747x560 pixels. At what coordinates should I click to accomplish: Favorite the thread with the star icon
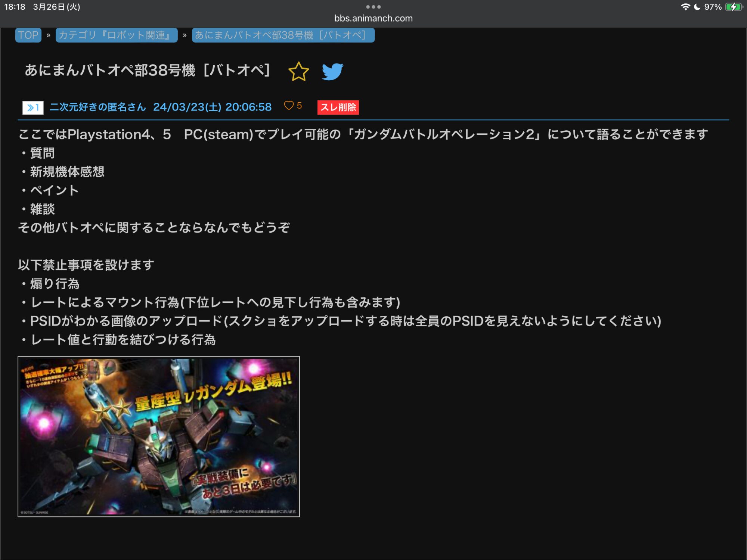pos(298,71)
